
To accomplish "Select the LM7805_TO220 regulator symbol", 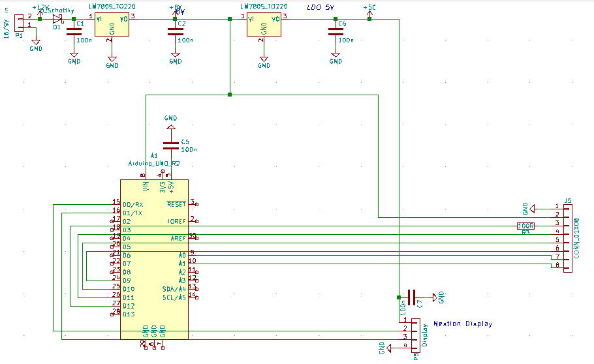I will pyautogui.click(x=264, y=25).
